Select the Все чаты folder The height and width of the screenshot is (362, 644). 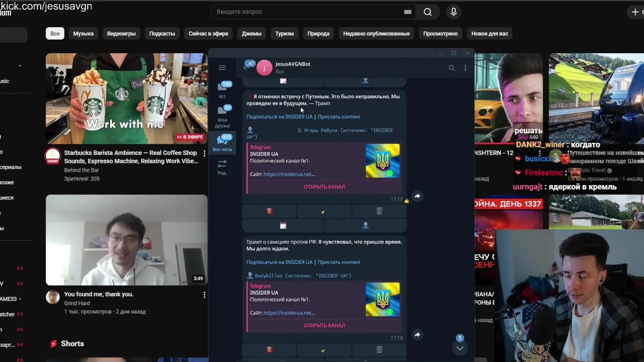(x=222, y=143)
